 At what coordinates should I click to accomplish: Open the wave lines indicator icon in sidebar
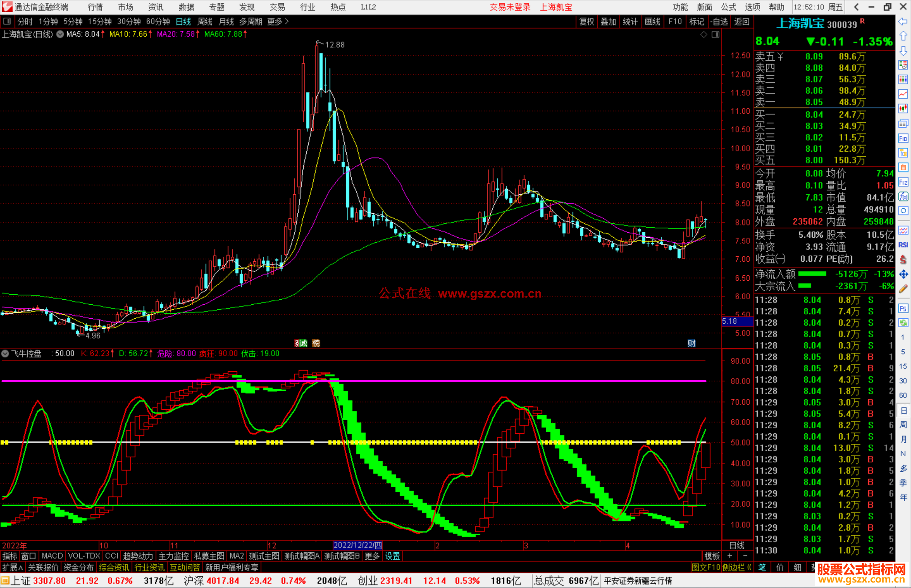click(903, 230)
